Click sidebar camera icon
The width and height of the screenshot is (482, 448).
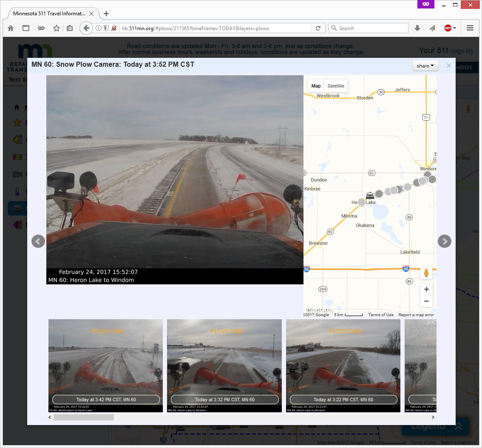pyautogui.click(x=17, y=175)
